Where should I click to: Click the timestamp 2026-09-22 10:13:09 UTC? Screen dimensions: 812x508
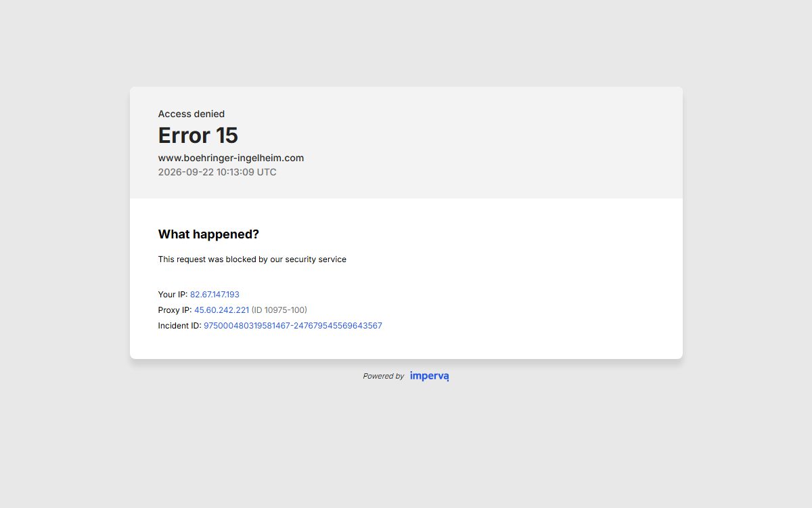(217, 172)
